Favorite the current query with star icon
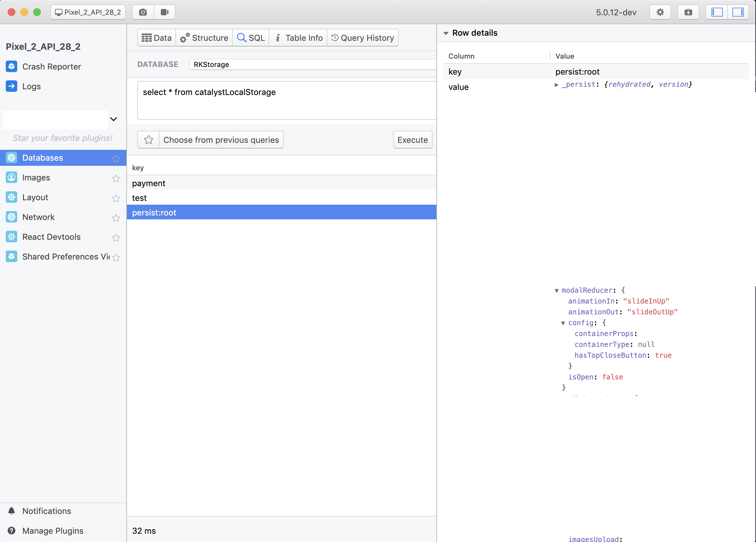Viewport: 756px width, 542px height. [149, 140]
